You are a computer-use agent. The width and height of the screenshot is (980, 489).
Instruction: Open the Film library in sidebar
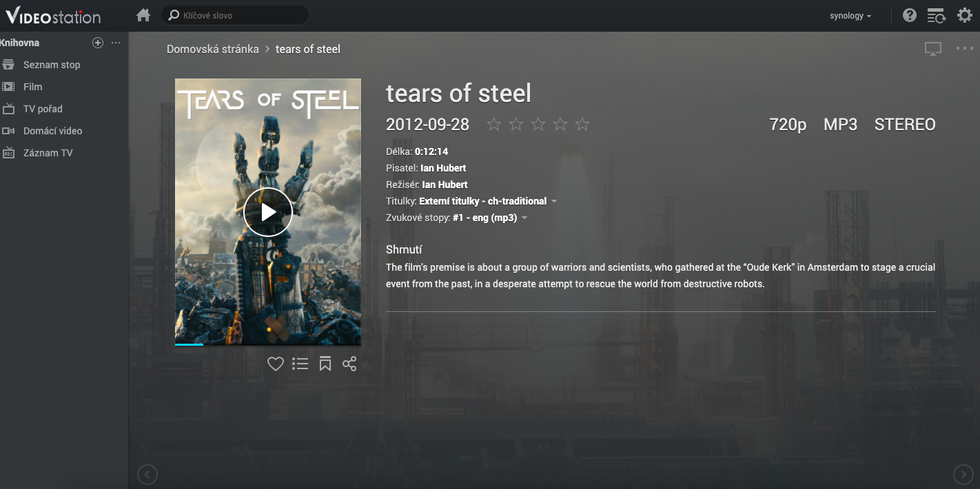32,87
